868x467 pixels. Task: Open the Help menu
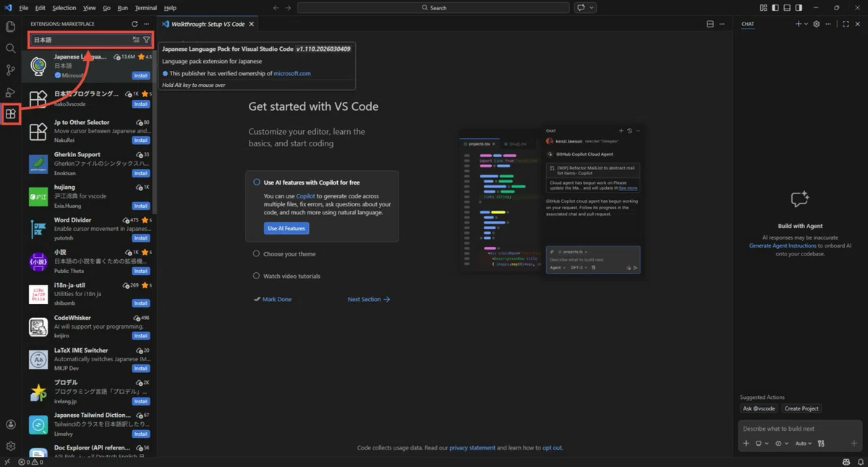click(x=170, y=8)
